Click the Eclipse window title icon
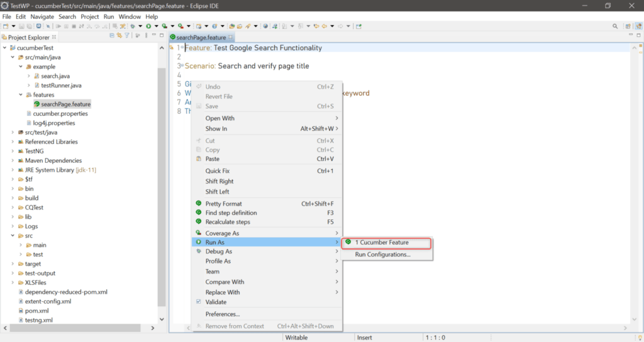 click(x=4, y=6)
